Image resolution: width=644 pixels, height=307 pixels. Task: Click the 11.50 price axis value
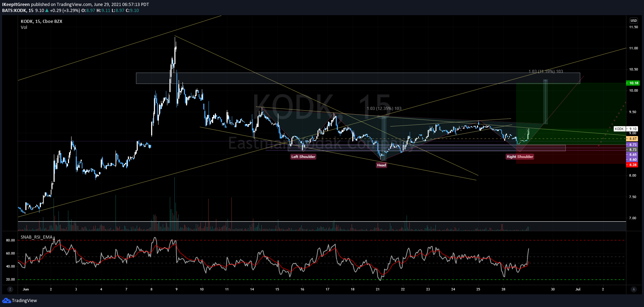pos(633,27)
